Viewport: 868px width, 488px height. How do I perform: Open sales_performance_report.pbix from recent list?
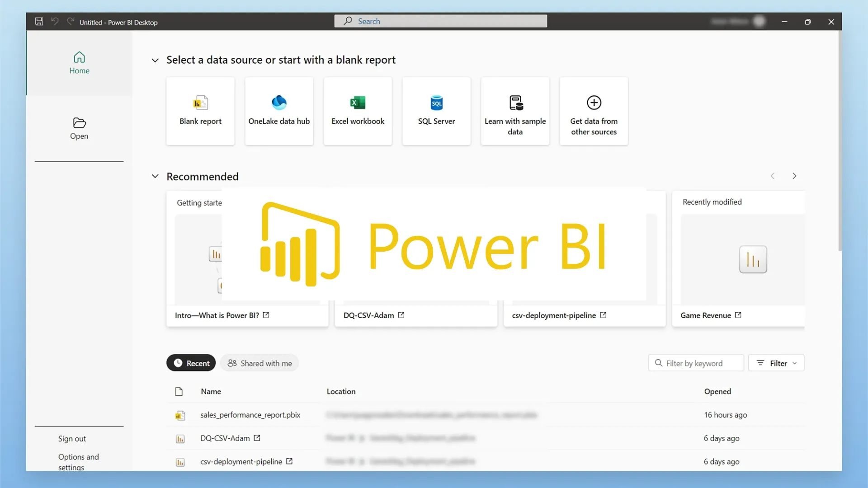[250, 415]
